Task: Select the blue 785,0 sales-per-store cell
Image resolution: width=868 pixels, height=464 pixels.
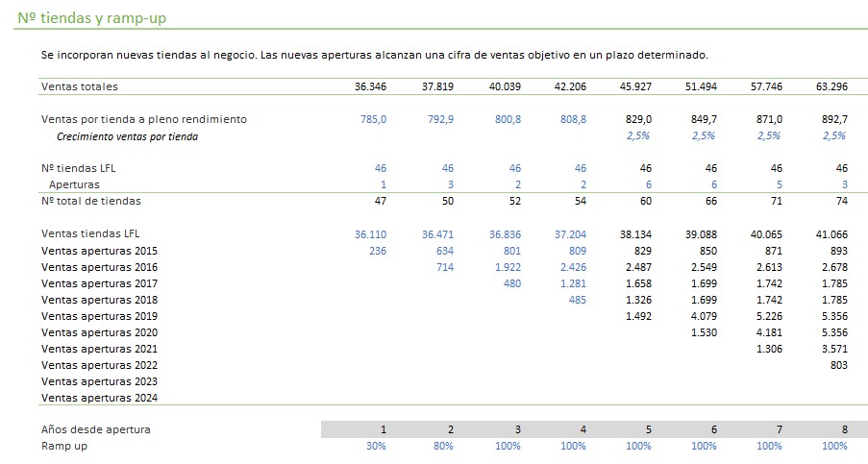Action: coord(373,119)
